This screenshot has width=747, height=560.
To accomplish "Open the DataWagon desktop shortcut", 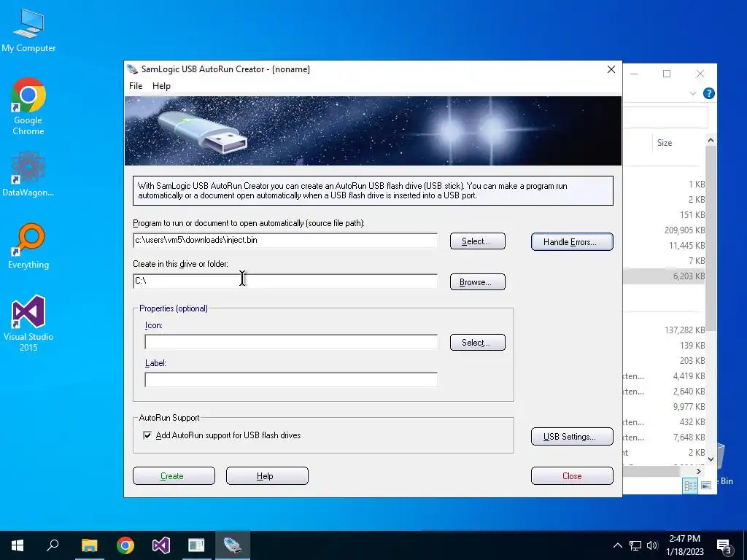I will pos(28,174).
